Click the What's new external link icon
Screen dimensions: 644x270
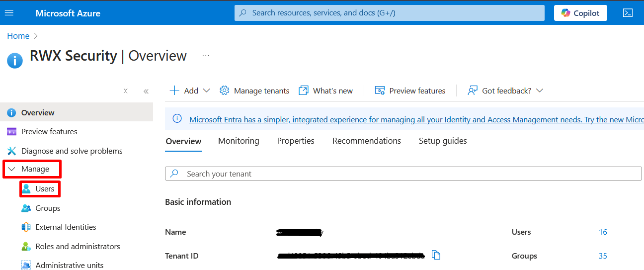tap(304, 90)
